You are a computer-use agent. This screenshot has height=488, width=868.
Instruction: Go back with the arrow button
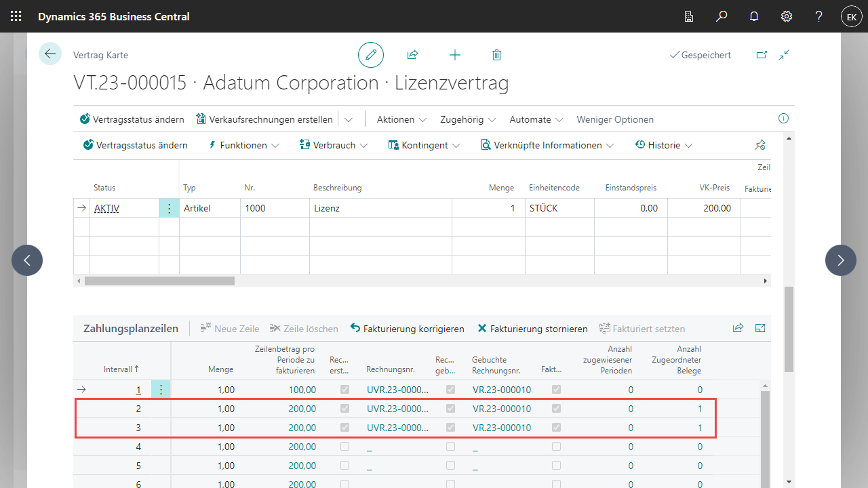(50, 54)
